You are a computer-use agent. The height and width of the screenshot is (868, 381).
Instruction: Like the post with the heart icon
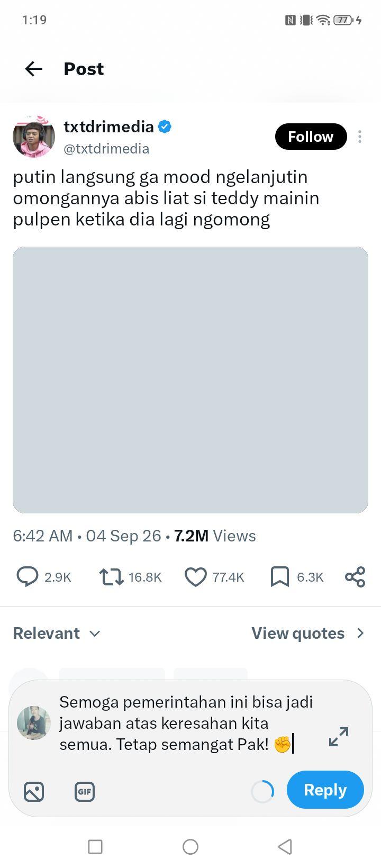195,577
